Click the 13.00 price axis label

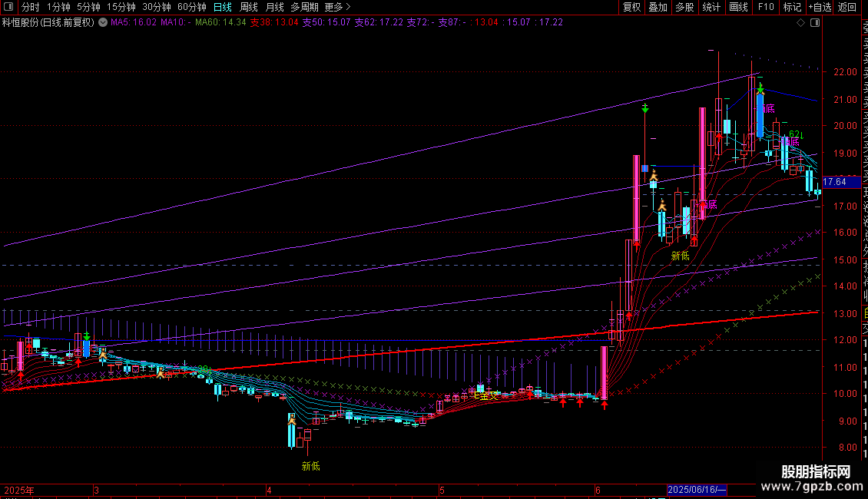(x=845, y=313)
